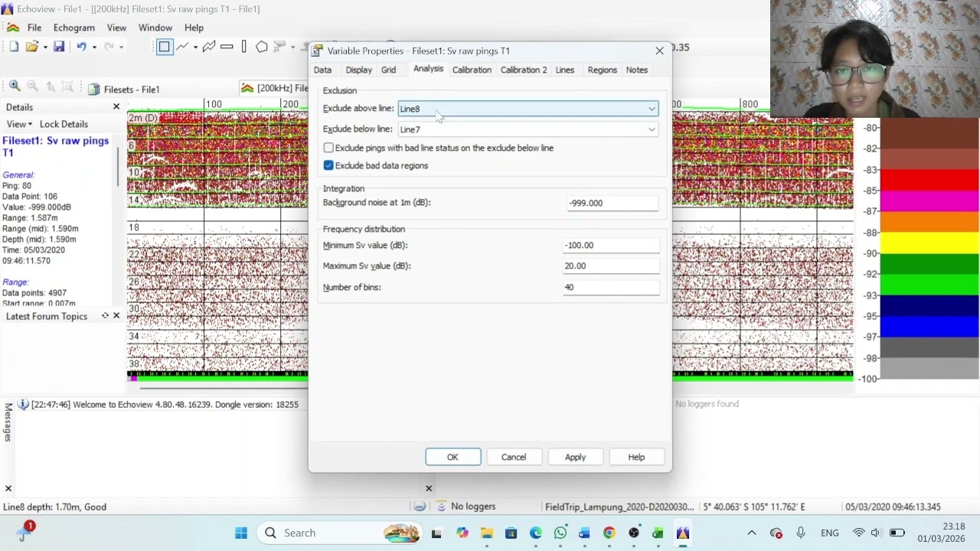Viewport: 980px width, 551px height.
Task: Expand the View dropdown in Details panel
Action: [x=19, y=124]
